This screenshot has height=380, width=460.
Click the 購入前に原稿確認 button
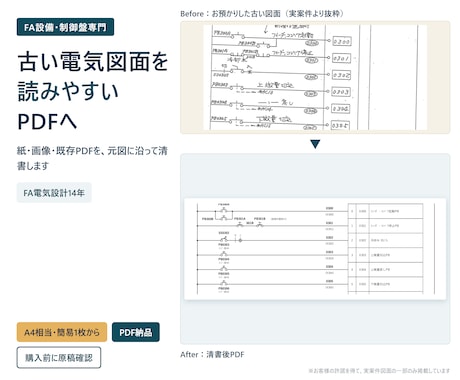click(59, 358)
